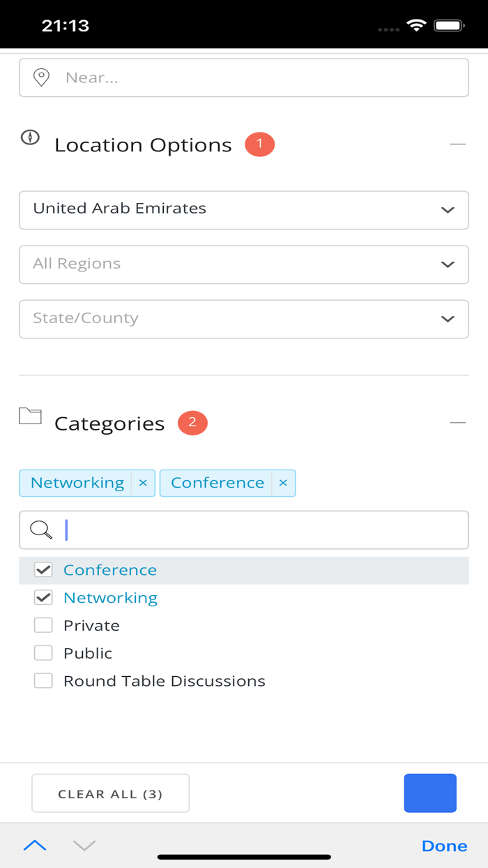Remove the Networking filter chip
This screenshot has height=868, width=488.
click(143, 483)
